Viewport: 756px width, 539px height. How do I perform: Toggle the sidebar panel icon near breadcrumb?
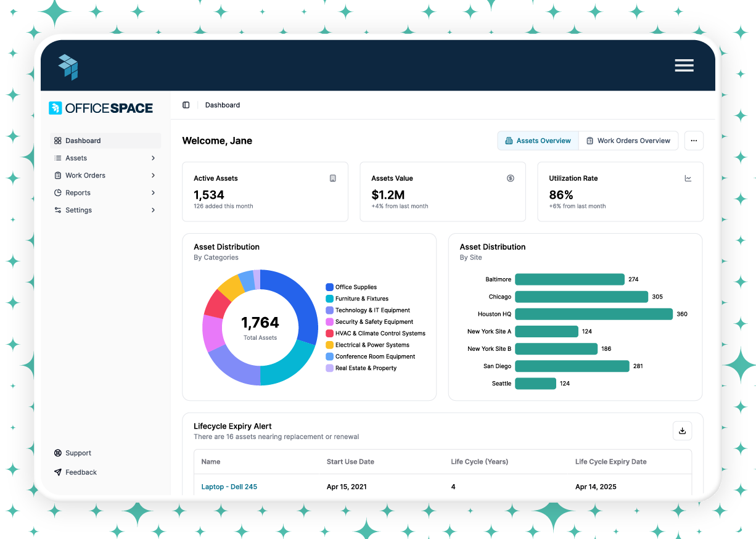(186, 105)
